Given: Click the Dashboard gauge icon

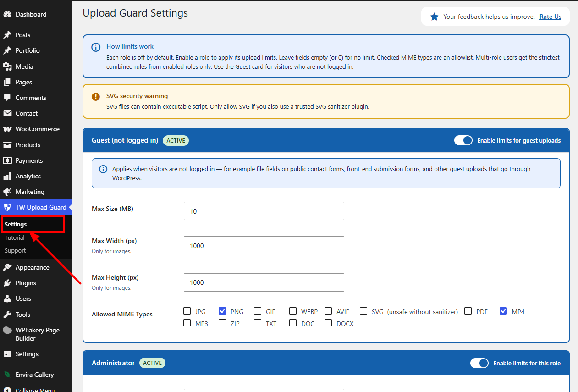Looking at the screenshot, I should (7, 14).
